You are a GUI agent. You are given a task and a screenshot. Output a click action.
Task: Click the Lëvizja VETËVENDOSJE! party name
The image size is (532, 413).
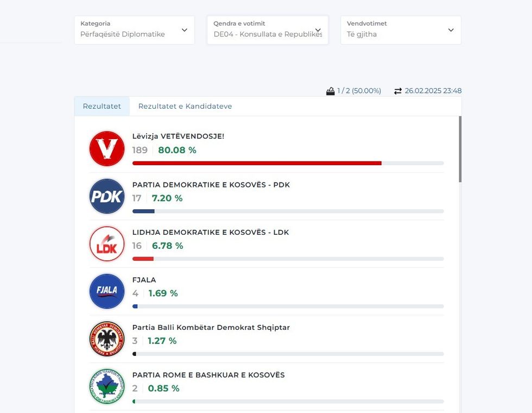[178, 136]
